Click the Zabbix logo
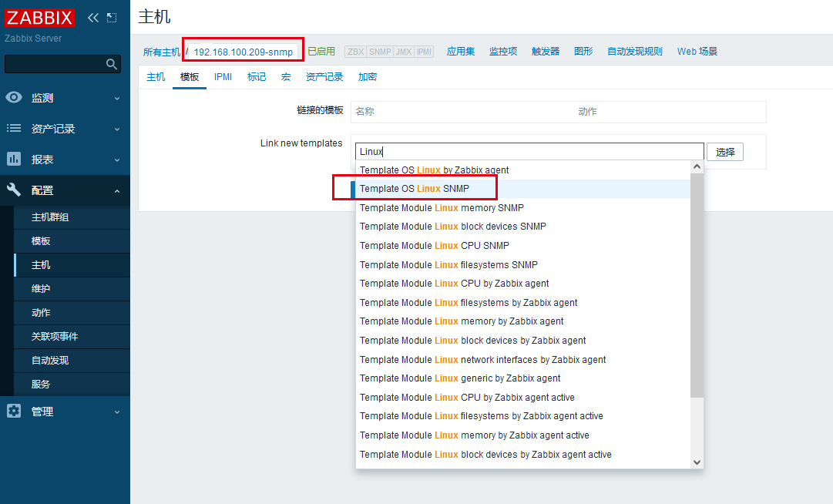833x504 pixels. click(40, 18)
